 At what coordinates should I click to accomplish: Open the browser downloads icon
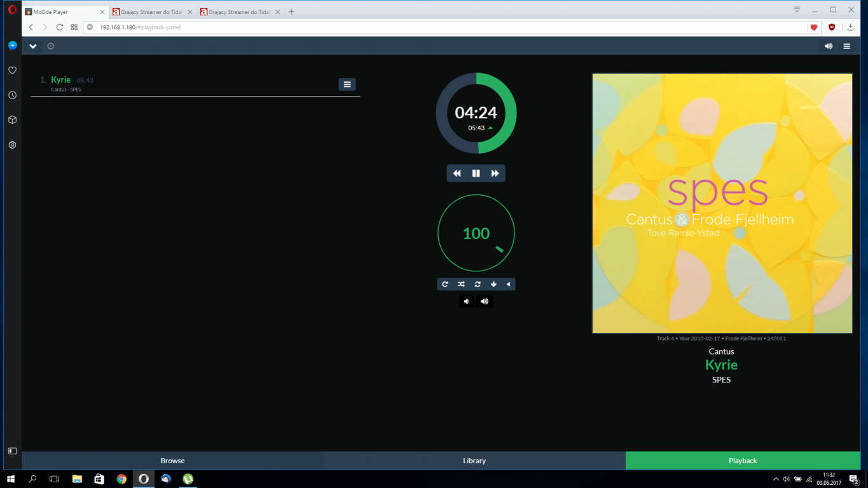(x=851, y=27)
